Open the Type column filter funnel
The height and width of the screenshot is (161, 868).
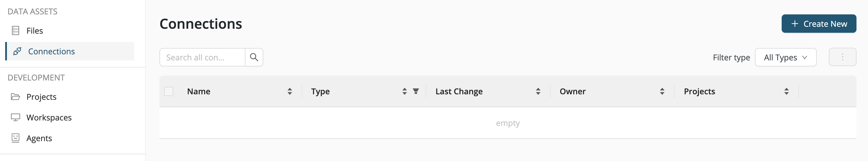[416, 91]
